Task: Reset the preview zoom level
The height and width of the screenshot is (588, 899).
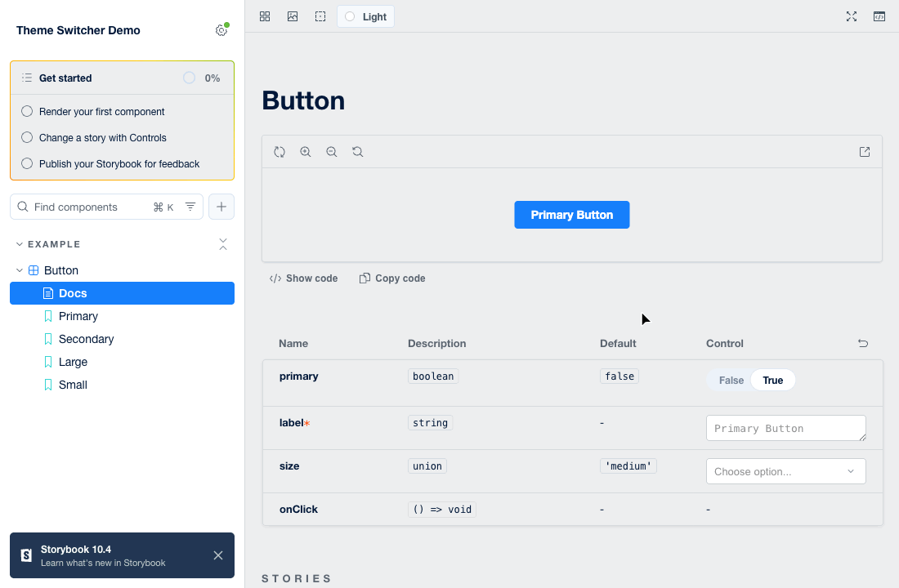Action: pos(358,152)
